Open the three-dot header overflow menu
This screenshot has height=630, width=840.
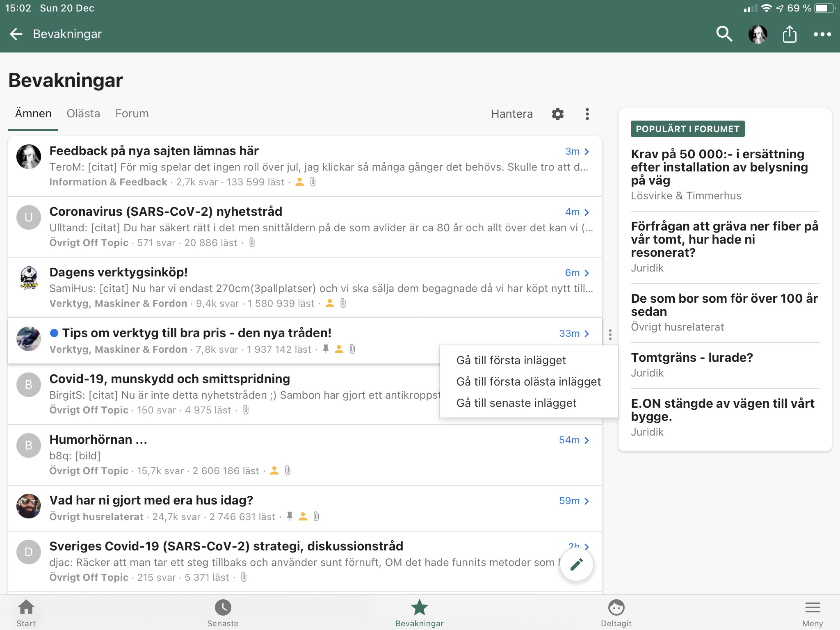[x=822, y=34]
